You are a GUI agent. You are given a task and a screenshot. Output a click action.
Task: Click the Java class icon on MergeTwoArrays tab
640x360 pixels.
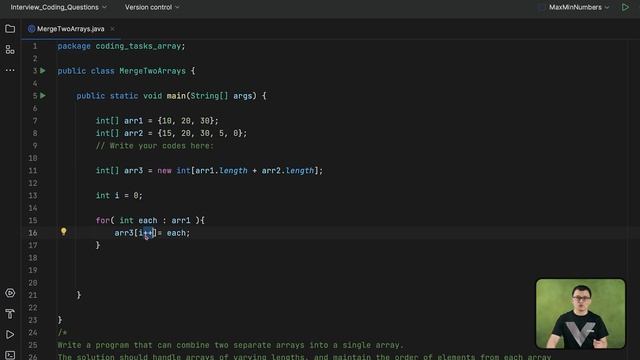[31, 29]
